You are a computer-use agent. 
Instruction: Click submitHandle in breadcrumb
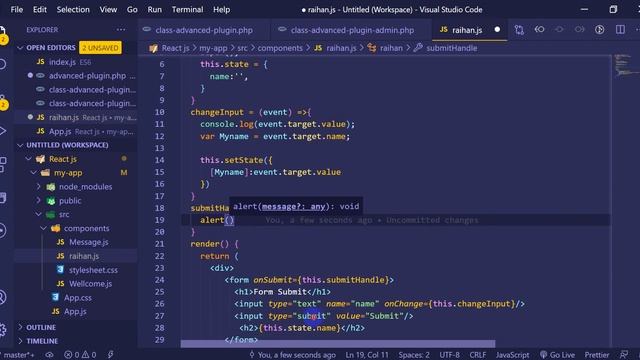coord(451,48)
